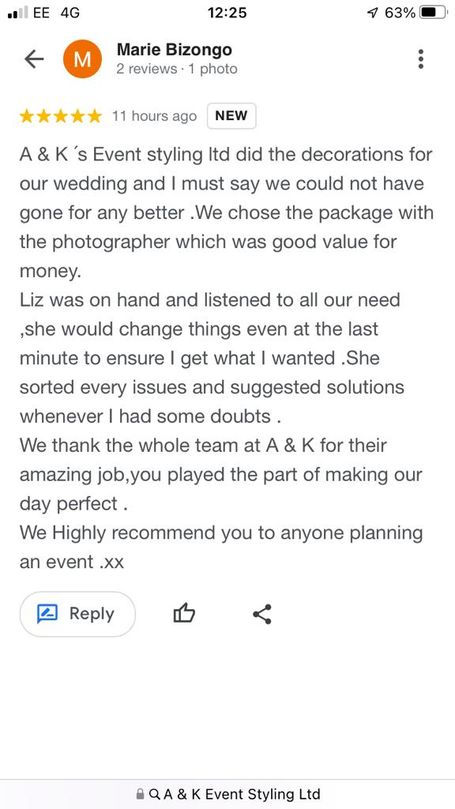Tap the '11 hours ago' timestamp
455x809 pixels.
point(154,116)
